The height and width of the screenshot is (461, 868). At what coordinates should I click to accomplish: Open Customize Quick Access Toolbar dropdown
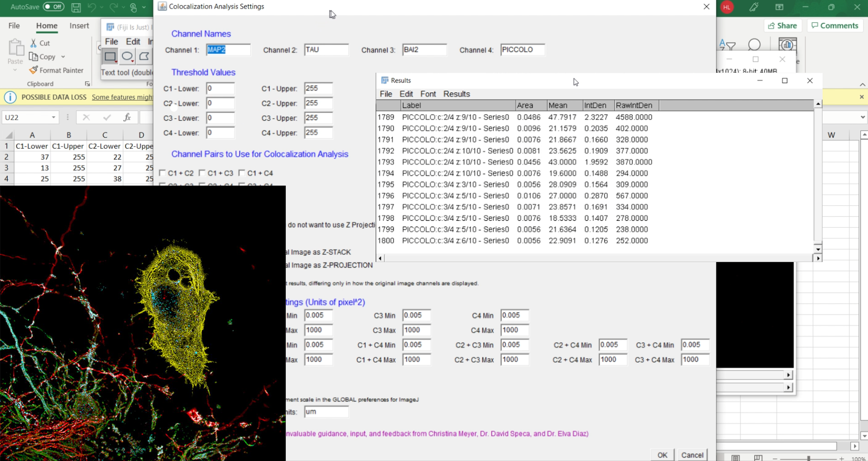pyautogui.click(x=144, y=7)
